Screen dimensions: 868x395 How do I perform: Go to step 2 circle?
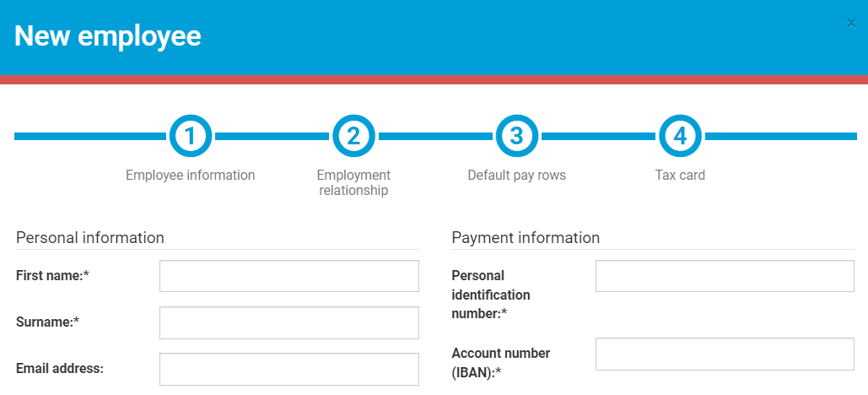pos(353,136)
